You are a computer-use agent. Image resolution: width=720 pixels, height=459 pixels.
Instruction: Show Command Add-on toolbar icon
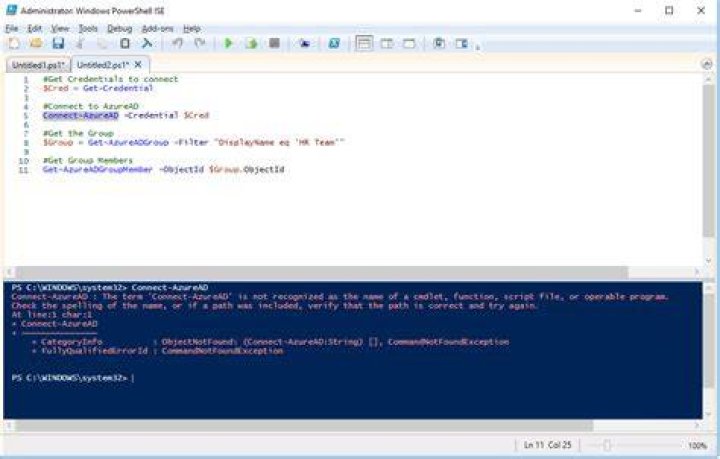(x=461, y=44)
